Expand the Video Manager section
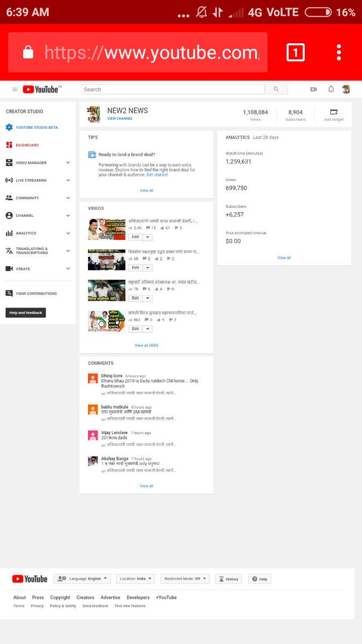Image resolution: width=362 pixels, height=644 pixels. 68,163
